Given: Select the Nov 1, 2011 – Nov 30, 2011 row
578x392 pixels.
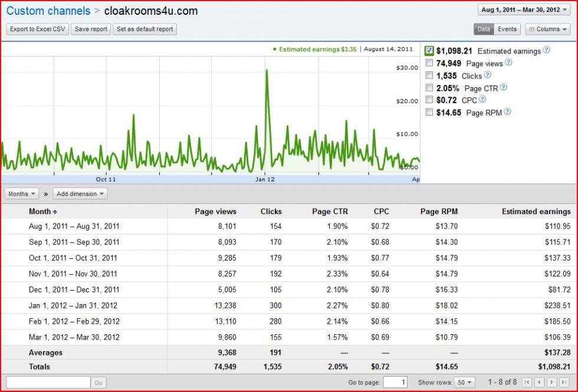Looking at the screenshot, I should point(289,274).
